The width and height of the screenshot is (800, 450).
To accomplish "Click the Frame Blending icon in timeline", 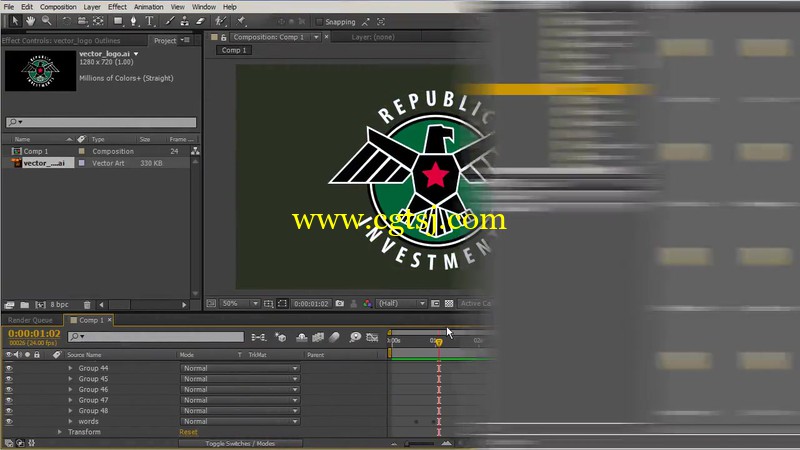I will click(318, 337).
